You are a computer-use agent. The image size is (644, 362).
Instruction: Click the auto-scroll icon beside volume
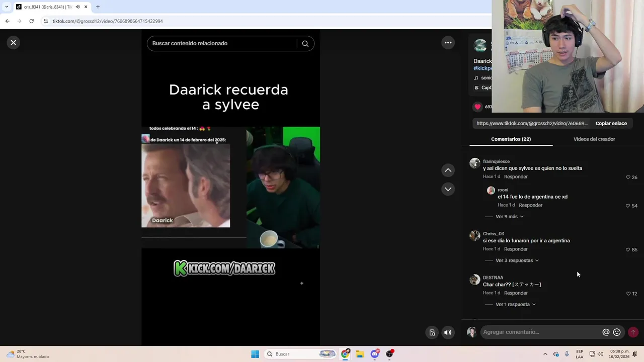(x=432, y=332)
